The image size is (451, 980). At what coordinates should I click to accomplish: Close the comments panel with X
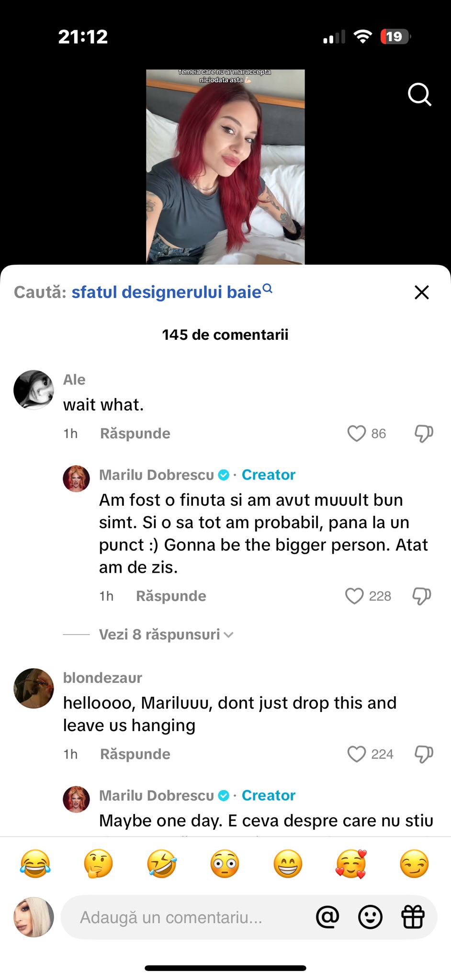[x=421, y=292]
